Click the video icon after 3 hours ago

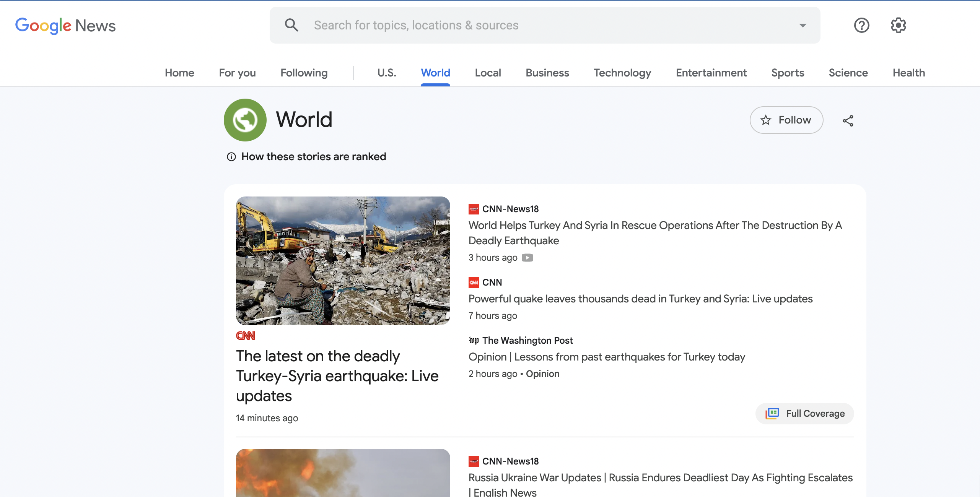point(527,258)
